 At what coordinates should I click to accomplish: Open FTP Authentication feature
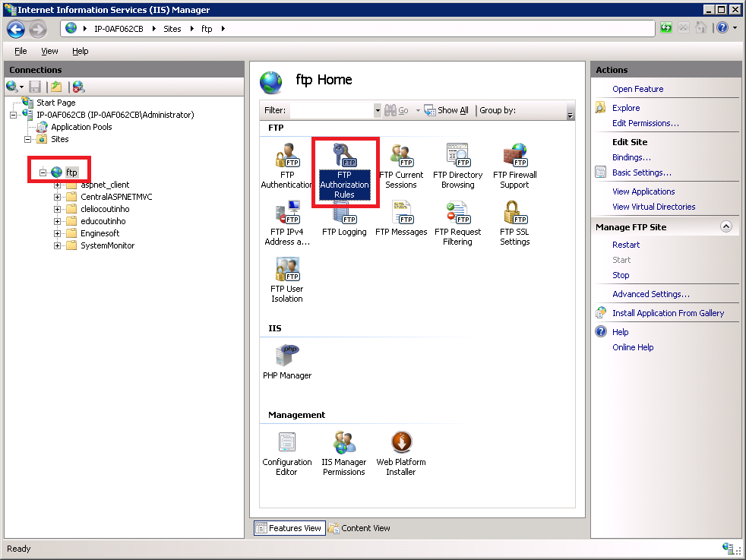(287, 166)
